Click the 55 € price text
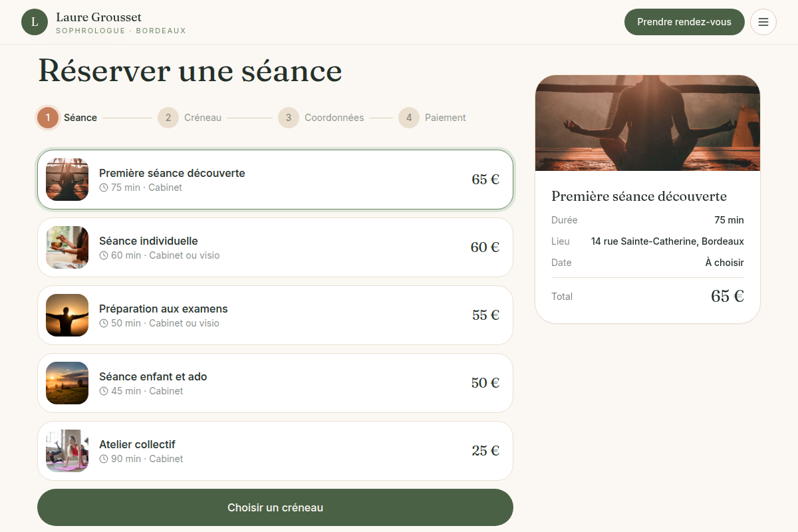 coord(485,315)
